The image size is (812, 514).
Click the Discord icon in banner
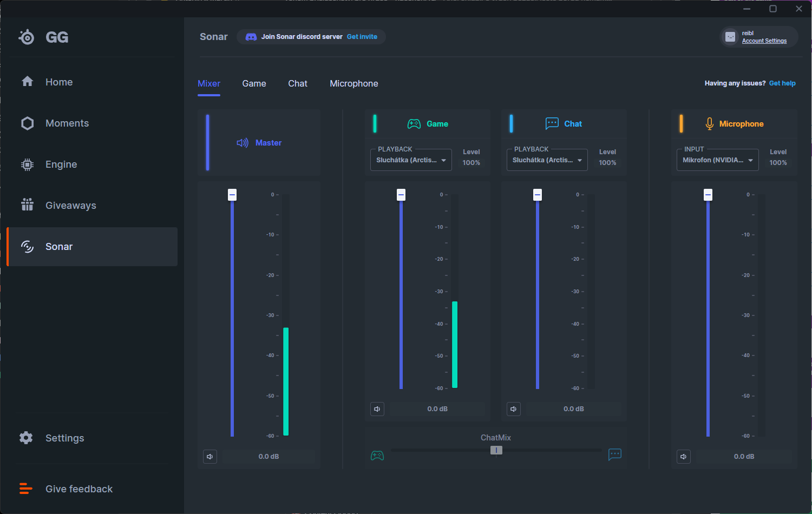[251, 37]
